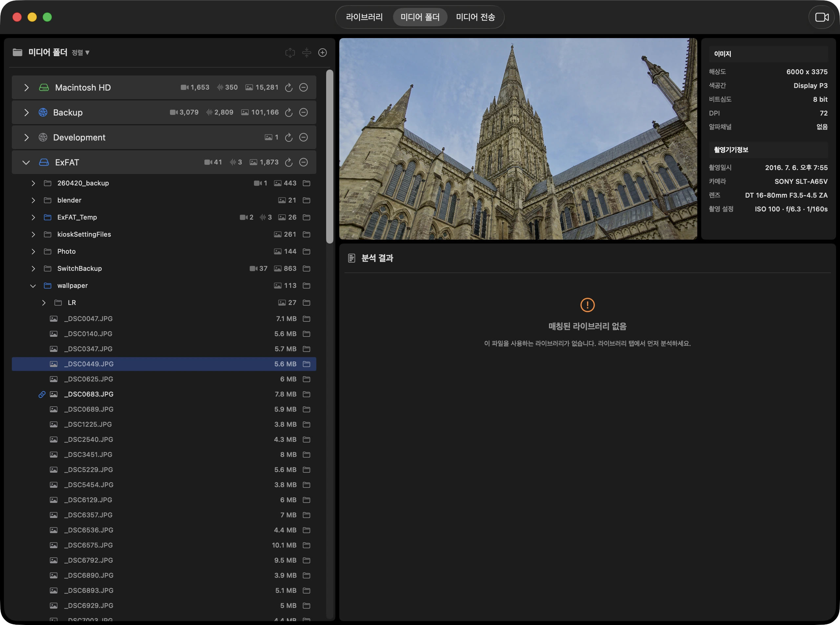Select the file _DSC0625.JPG
Viewport: 840px width, 625px height.
coord(164,379)
